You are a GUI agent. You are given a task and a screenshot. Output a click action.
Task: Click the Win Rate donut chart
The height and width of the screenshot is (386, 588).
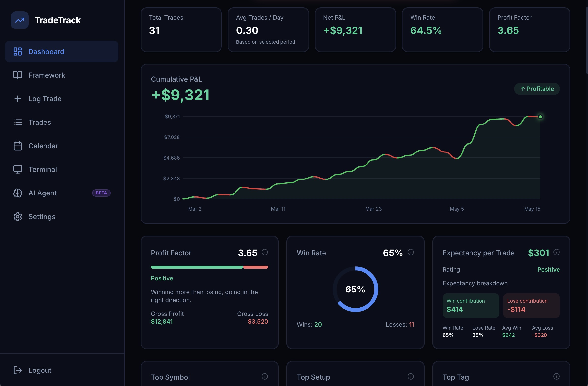(x=355, y=289)
